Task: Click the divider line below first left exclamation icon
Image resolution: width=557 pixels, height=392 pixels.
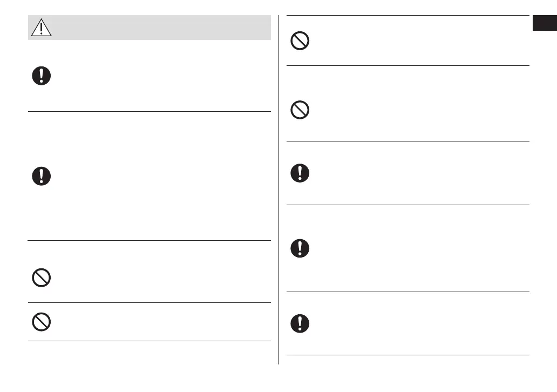Action: 149,112
